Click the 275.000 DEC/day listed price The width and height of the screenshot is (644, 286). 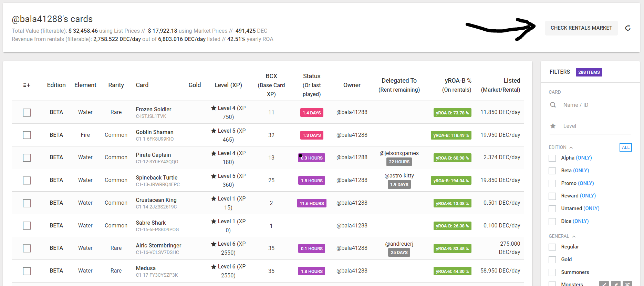509,248
